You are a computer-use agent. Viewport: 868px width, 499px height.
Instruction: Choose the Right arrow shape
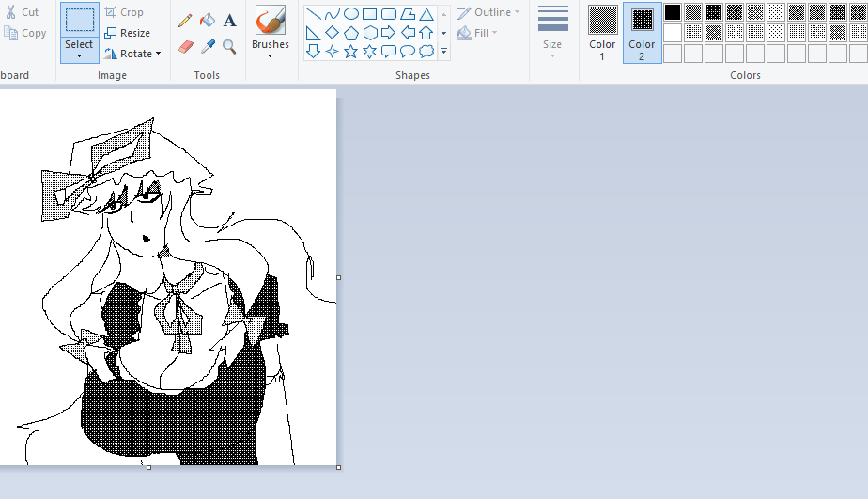pos(389,33)
